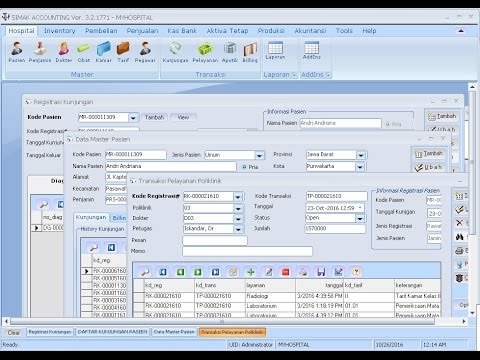Go to last record in Poliklinik grid toolbar
Screen dimensions: 480x360
[215, 272]
